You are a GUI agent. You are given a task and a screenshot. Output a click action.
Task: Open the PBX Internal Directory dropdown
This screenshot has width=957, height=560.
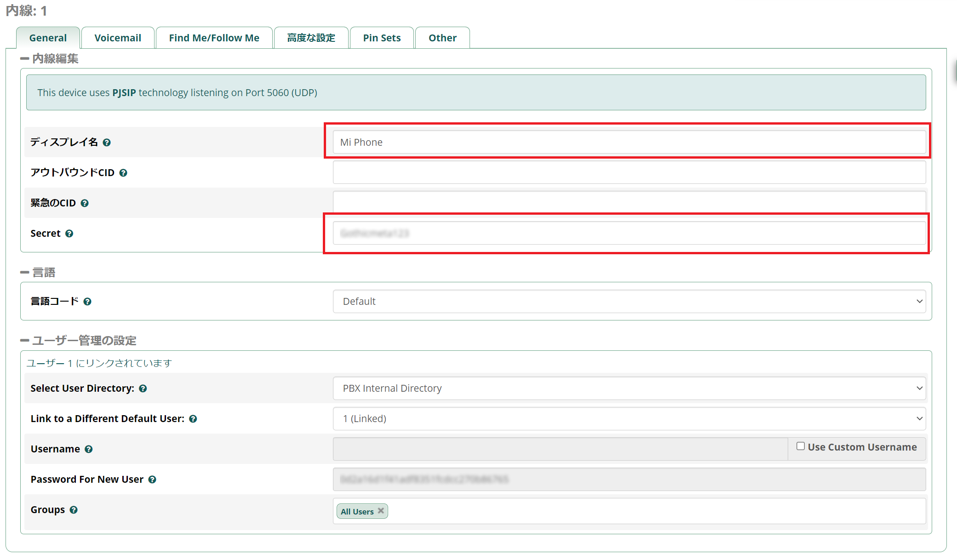click(x=629, y=389)
